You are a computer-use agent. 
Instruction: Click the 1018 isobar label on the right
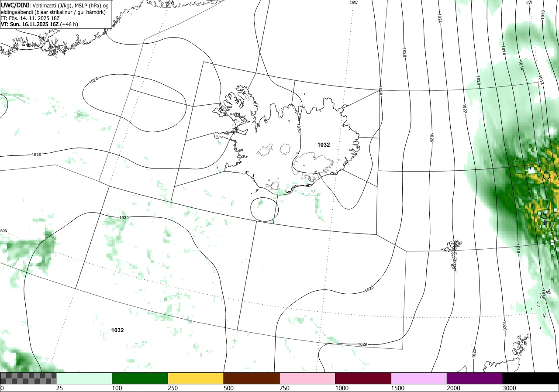[518, 249]
